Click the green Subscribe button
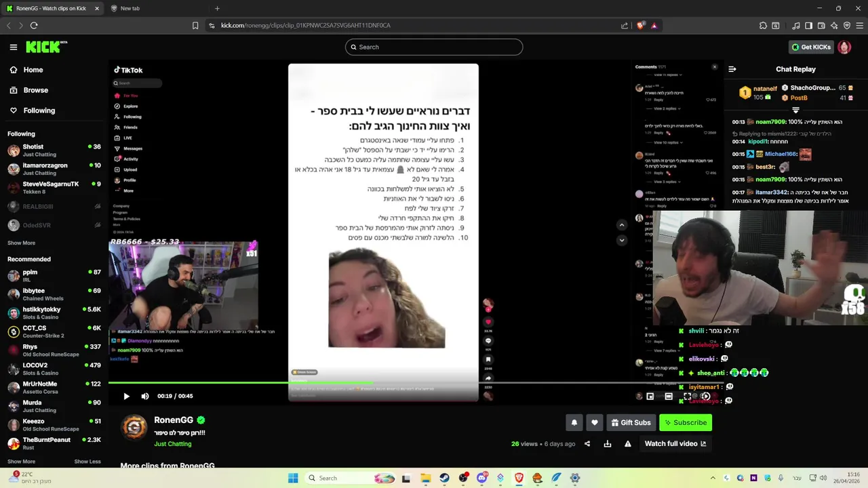Screen dimensions: 868x488 [x=686, y=422]
